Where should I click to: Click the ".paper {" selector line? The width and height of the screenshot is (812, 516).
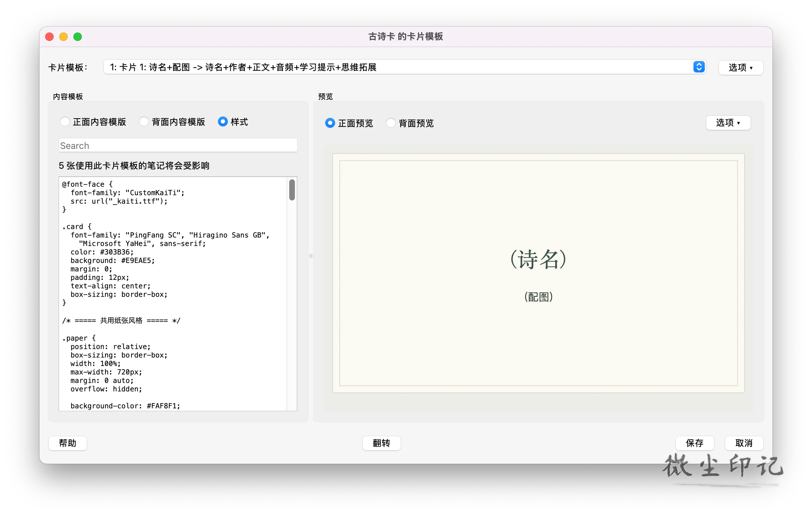point(79,338)
